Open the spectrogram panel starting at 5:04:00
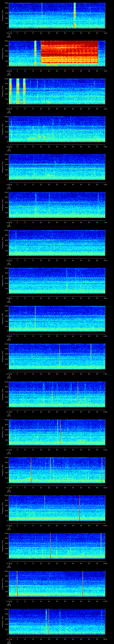This screenshot has height=644, width=114. (x=57, y=129)
